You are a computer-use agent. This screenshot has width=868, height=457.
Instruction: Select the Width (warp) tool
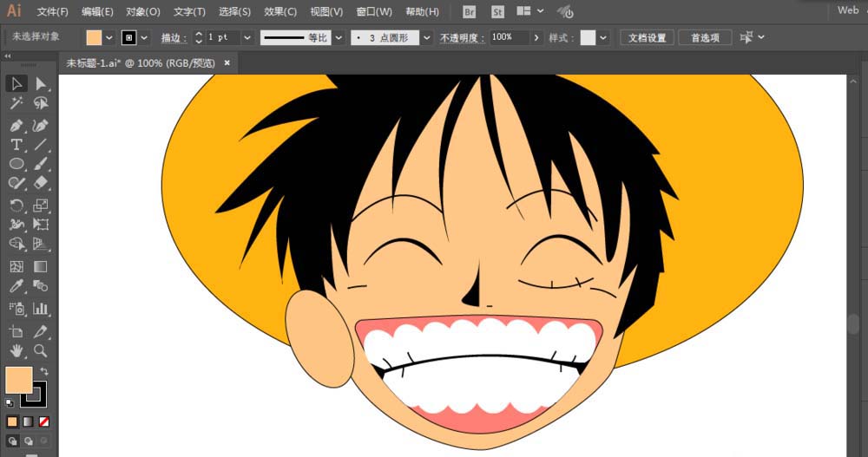[x=16, y=224]
